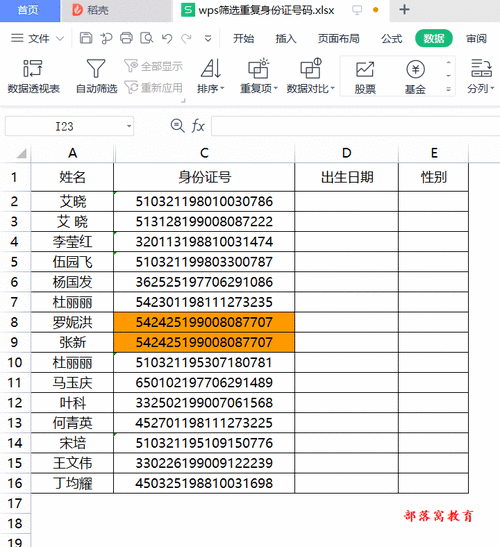The height and width of the screenshot is (547, 500).
Task: Click the Funds (基金) yen icon
Action: coord(415,77)
